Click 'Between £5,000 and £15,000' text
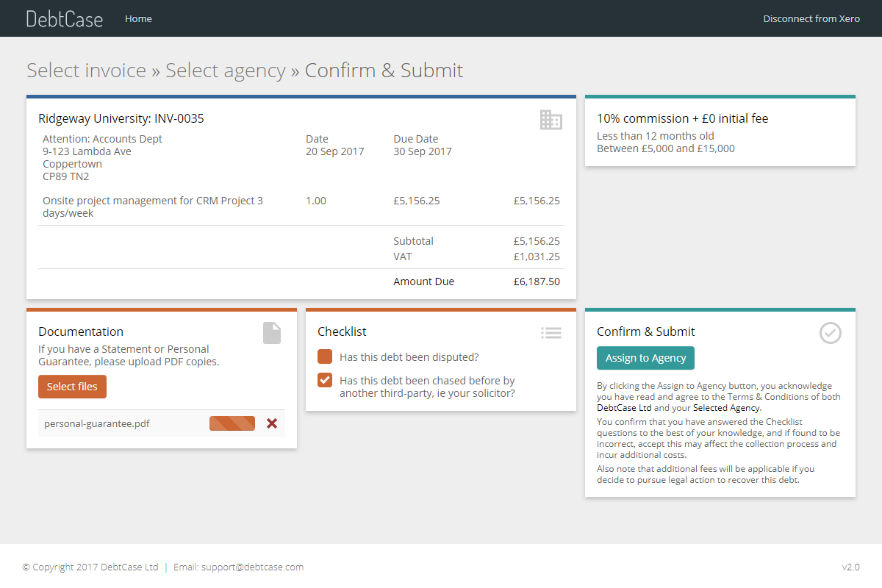Viewport: 882px width, 588px height. [666, 148]
